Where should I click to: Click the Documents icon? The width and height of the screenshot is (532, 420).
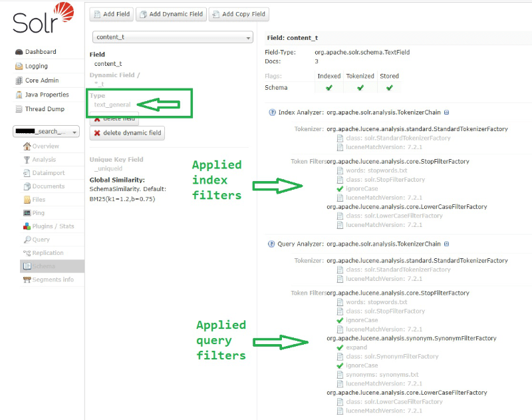(27, 186)
